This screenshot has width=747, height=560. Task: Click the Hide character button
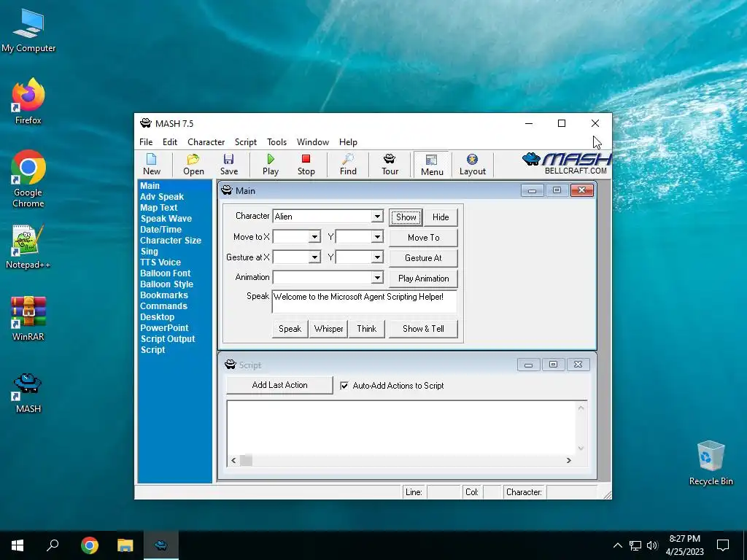441,217
